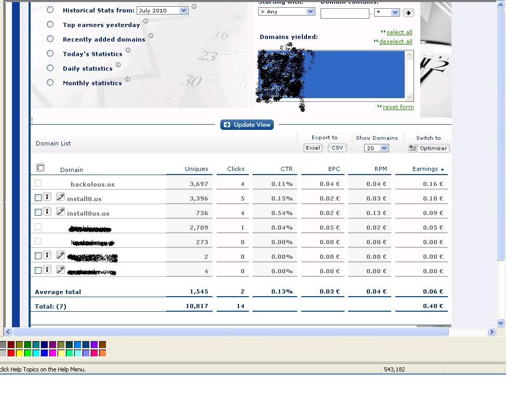This screenshot has height=399, width=532.
Task: Click the edit pencil icon for install0.us
Action: pyautogui.click(x=60, y=197)
